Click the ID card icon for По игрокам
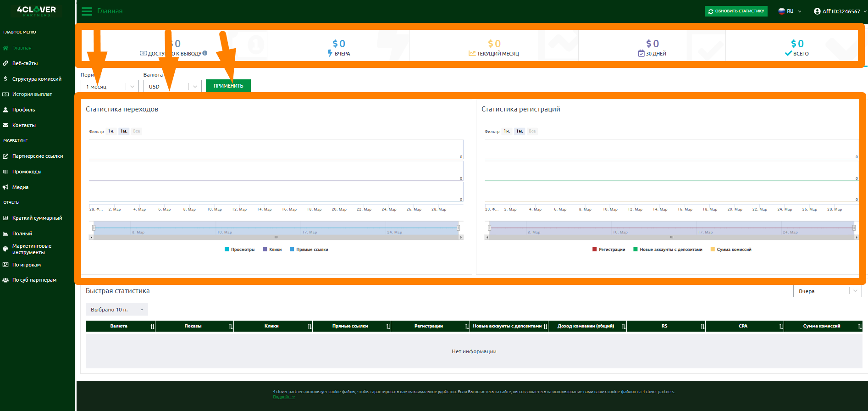This screenshot has height=411, width=868. 6,265
